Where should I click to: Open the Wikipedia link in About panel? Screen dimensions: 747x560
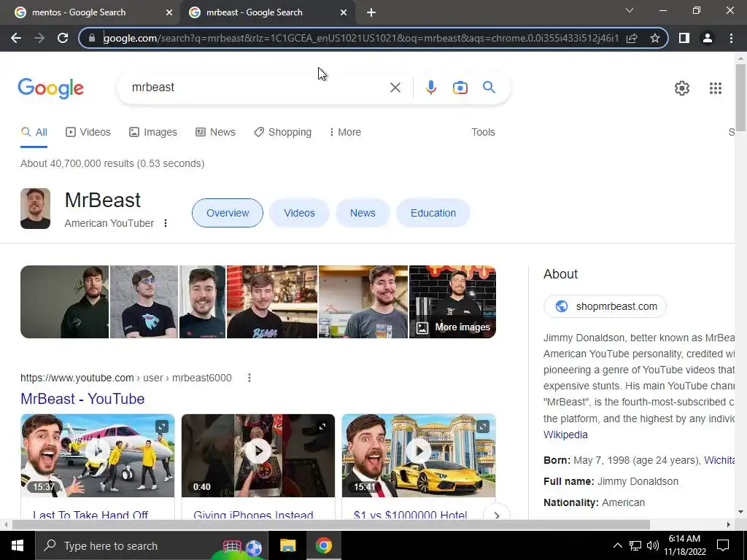[565, 435]
